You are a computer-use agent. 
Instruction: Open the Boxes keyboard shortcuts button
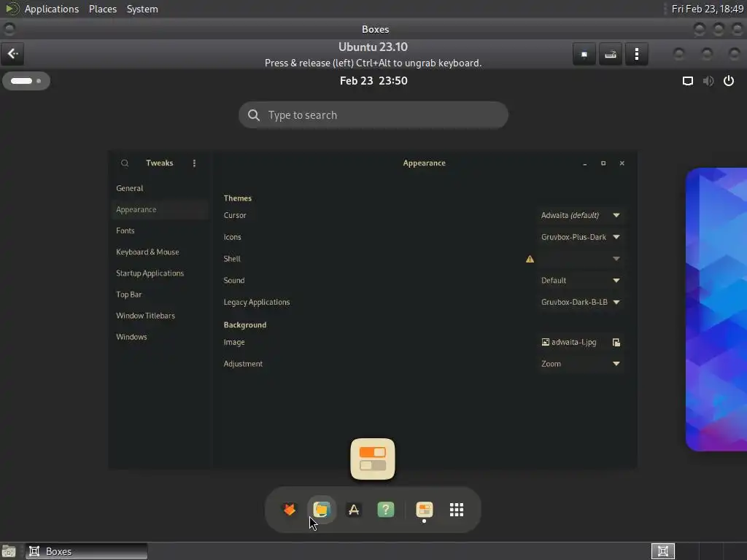click(611, 54)
